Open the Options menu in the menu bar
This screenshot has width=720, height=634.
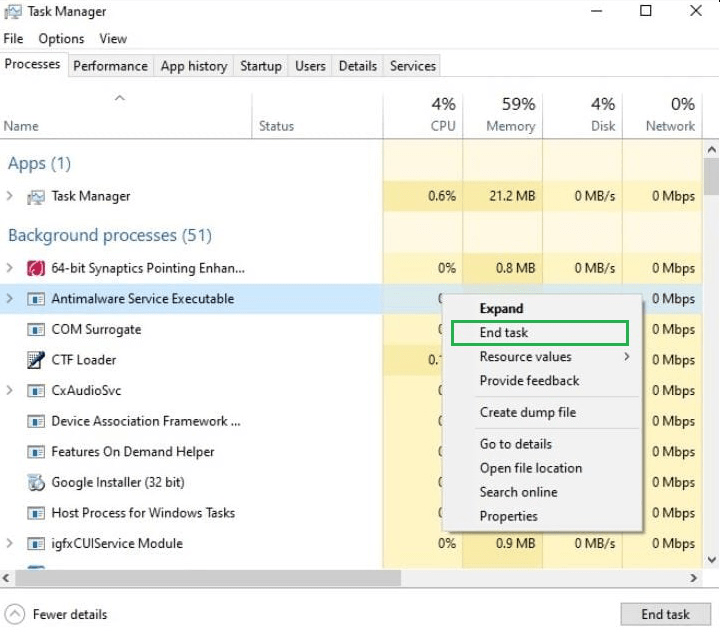[x=61, y=39]
